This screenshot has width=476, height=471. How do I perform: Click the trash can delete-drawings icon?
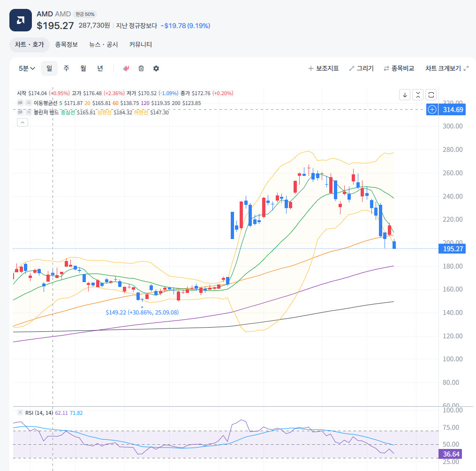[x=141, y=68]
